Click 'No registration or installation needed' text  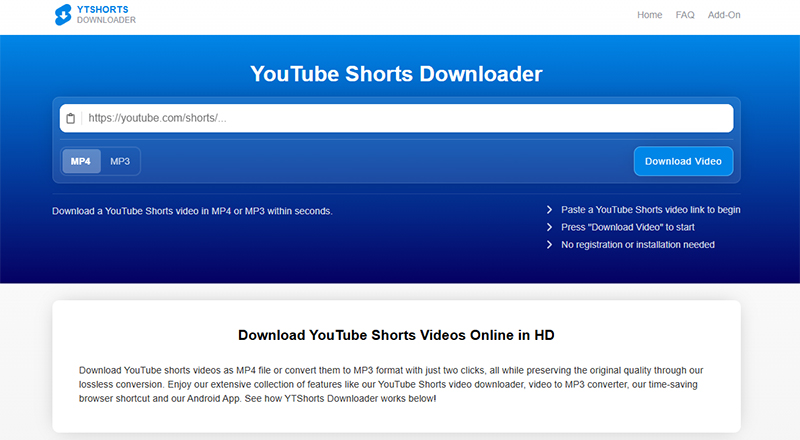[x=638, y=245]
